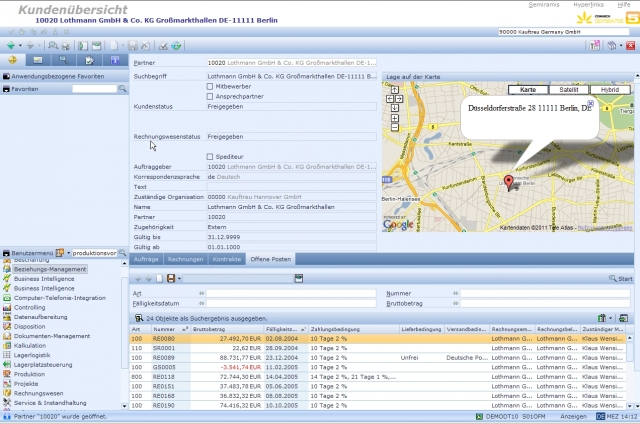Close the address info bubble on map
This screenshot has height=424, width=640.
coord(592,101)
